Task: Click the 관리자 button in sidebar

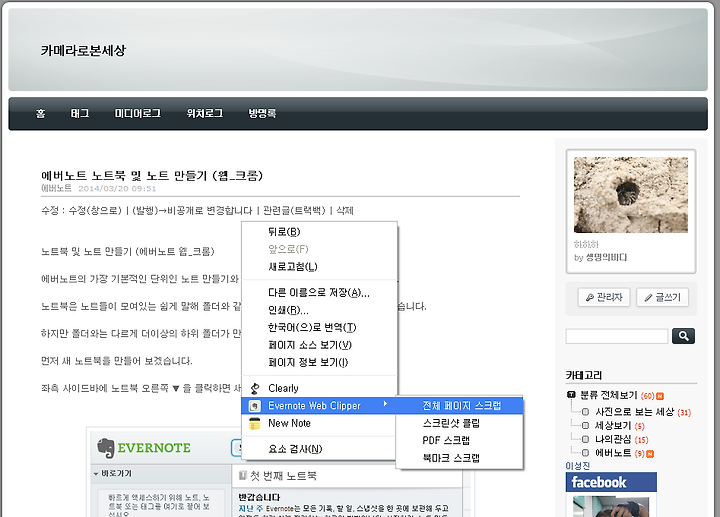Action: tap(604, 298)
